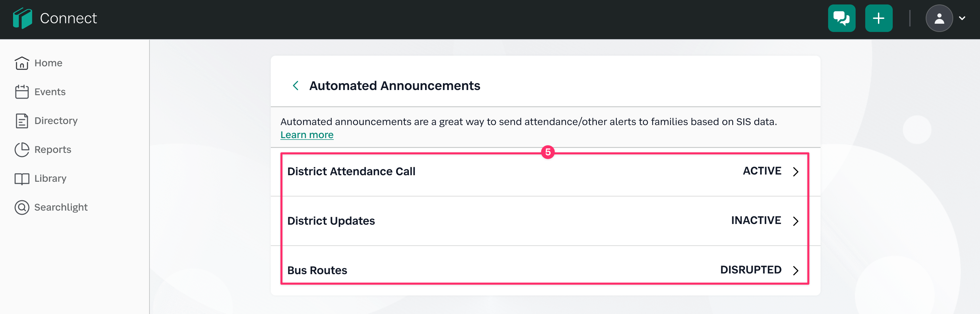The height and width of the screenshot is (314, 980).
Task: Expand the profile dropdown arrow
Action: [x=962, y=18]
